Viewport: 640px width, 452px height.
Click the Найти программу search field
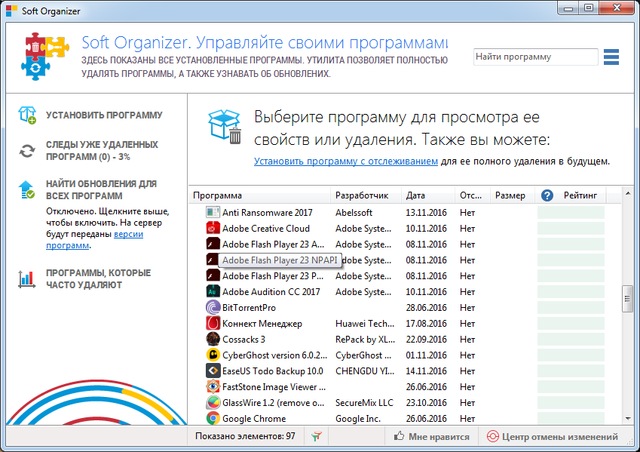535,57
